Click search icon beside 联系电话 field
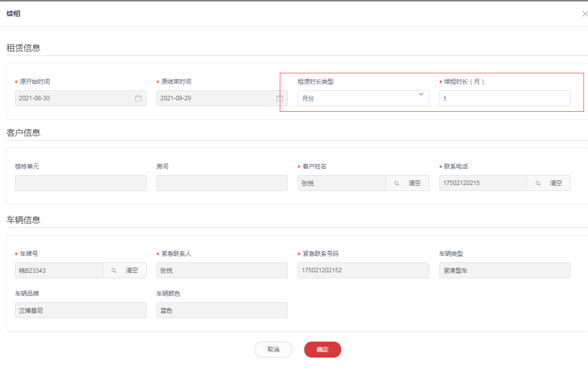 click(x=538, y=184)
